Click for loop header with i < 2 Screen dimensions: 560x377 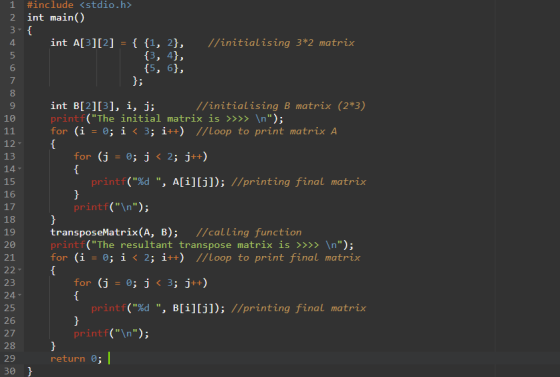[117, 257]
